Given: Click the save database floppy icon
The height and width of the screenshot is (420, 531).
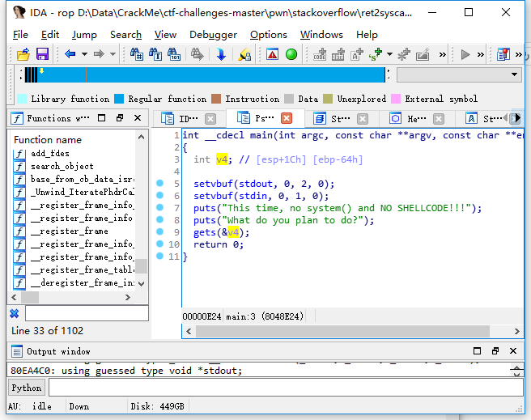Looking at the screenshot, I should tap(42, 54).
